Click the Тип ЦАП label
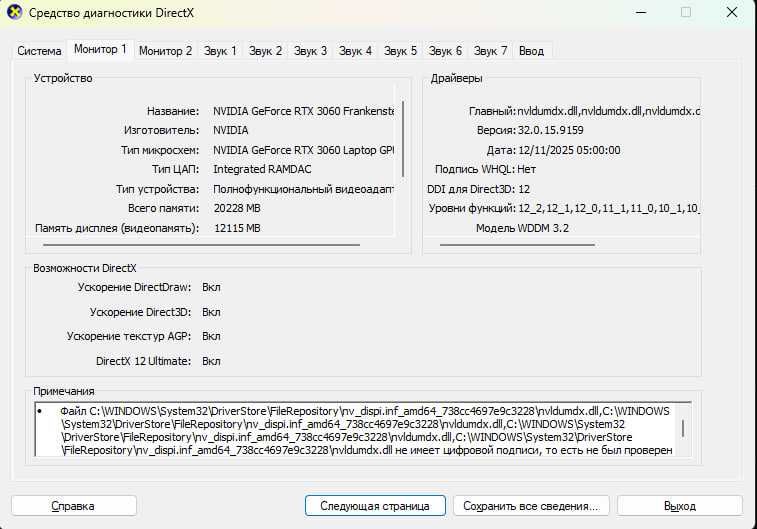Image resolution: width=757 pixels, height=529 pixels. [175, 169]
